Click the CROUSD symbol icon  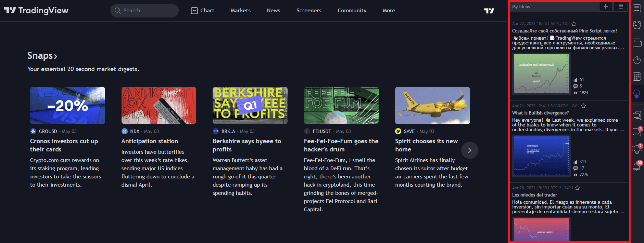pos(33,131)
